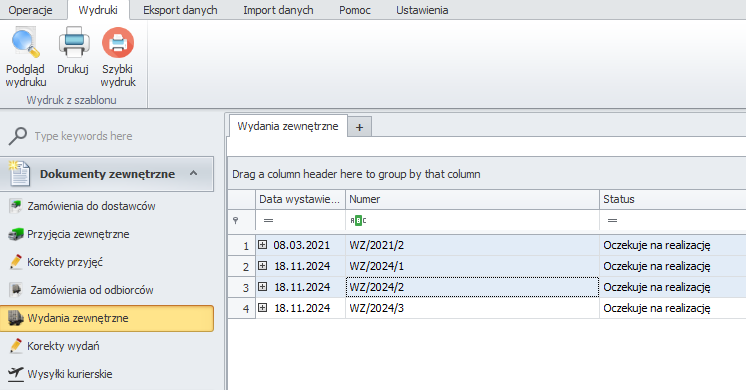This screenshot has width=746, height=390.
Task: Open the Ustawienia tab
Action: point(422,10)
